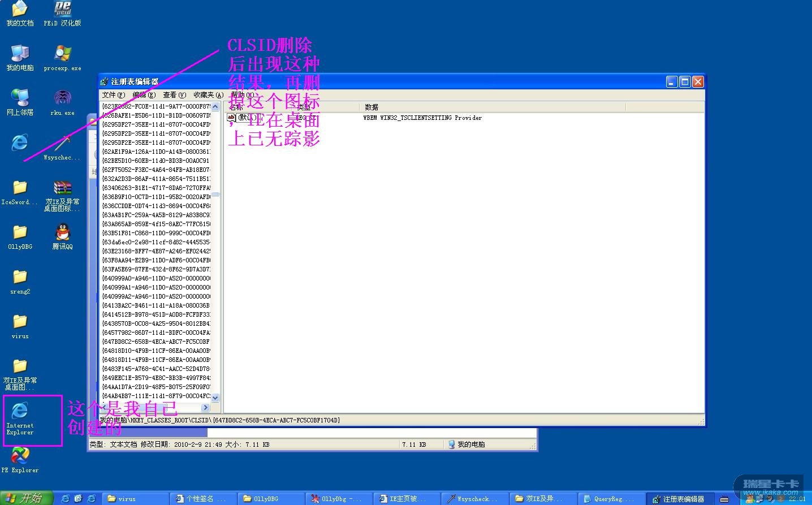The width and height of the screenshot is (812, 505).
Task: Select key {6483F145-A768-4C41-AACC-52D4D78
Action: [x=156, y=369]
